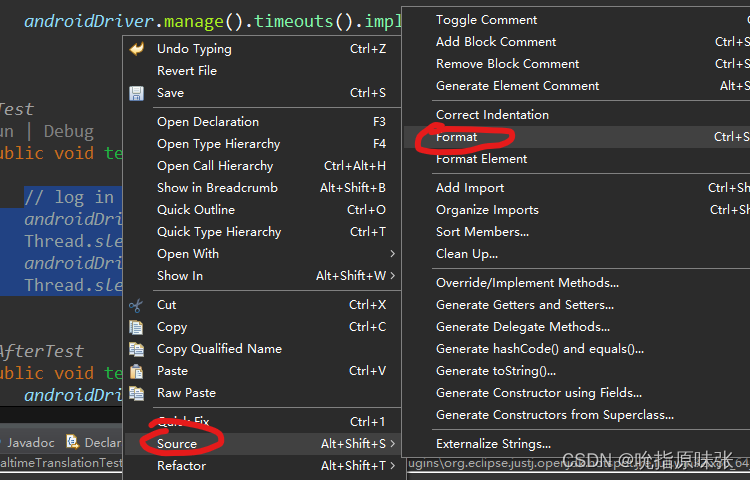
Task: Choose Open Type Hierarchy
Action: 218,144
